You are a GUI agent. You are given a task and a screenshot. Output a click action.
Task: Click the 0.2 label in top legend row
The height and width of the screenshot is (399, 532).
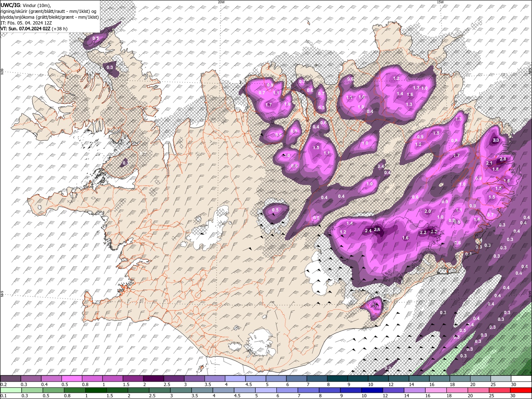[3, 384]
